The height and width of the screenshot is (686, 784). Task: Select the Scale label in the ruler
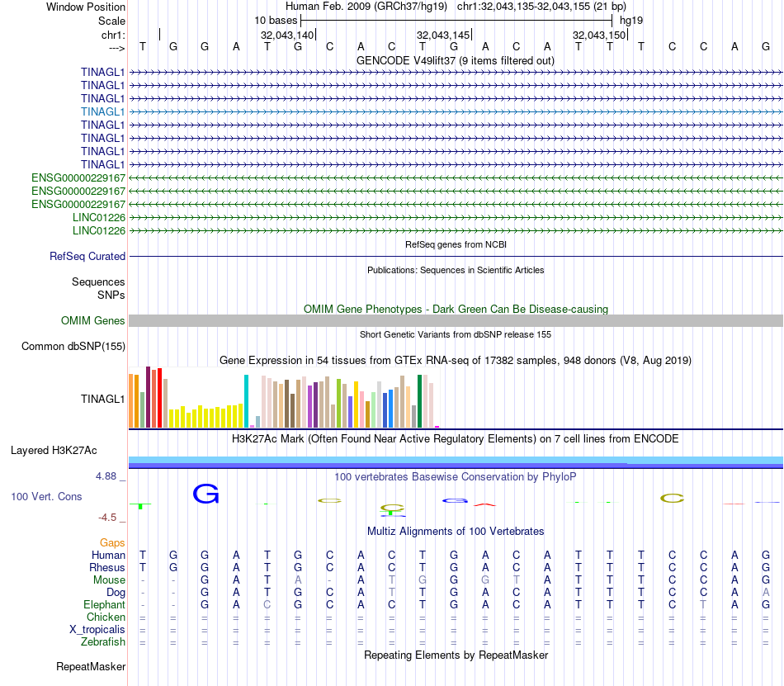[x=111, y=21]
